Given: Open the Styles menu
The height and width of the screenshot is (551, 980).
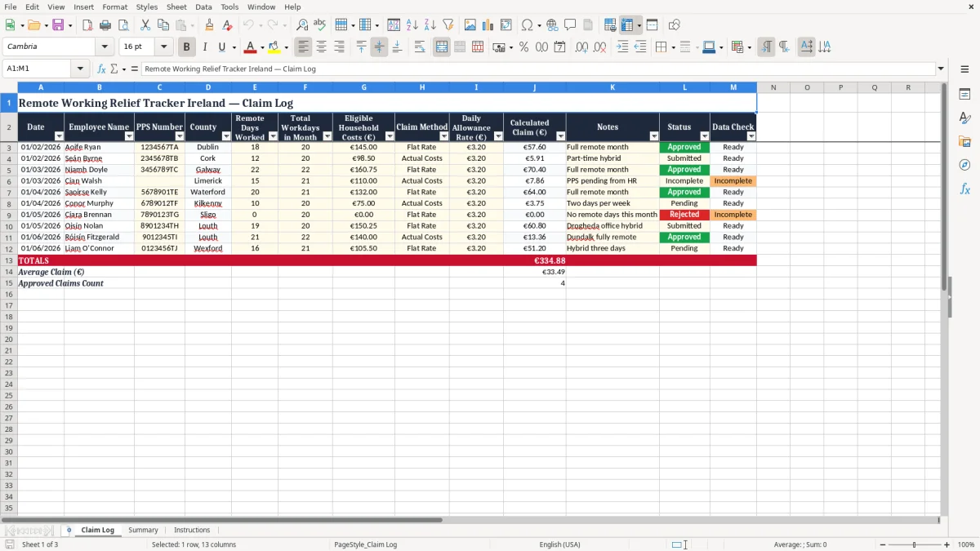Looking at the screenshot, I should [147, 7].
